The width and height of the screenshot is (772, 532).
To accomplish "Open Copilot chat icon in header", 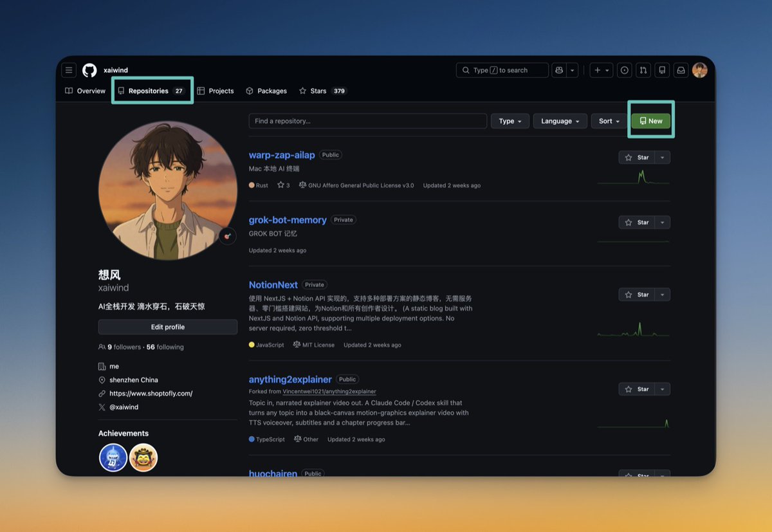I will click(x=558, y=70).
